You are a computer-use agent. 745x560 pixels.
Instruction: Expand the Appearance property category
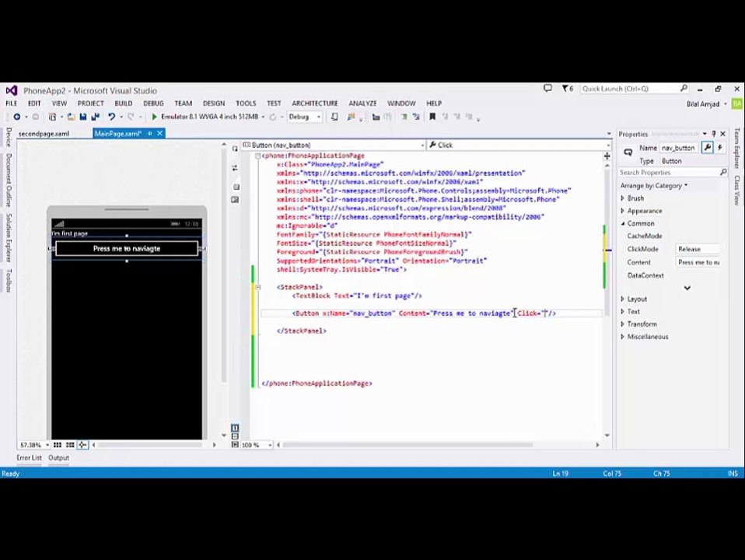pyautogui.click(x=622, y=211)
